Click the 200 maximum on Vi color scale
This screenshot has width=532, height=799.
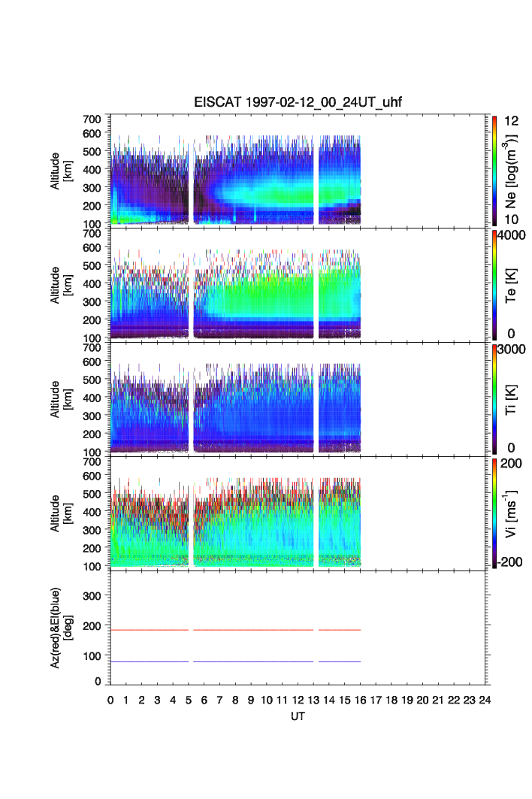point(511,463)
